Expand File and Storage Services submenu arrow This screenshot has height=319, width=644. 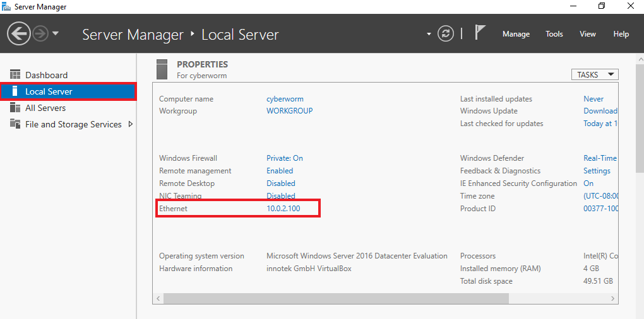tap(131, 124)
